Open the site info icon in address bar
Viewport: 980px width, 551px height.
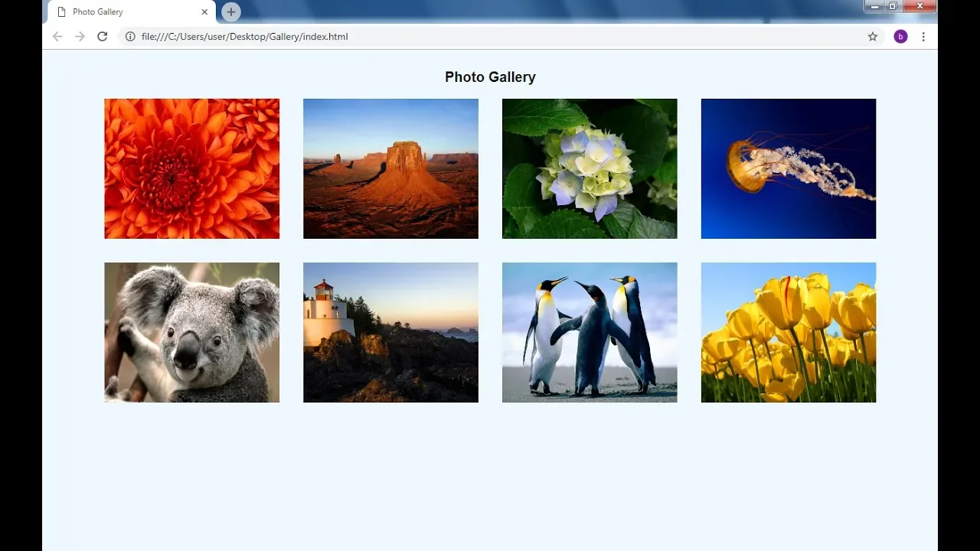click(x=130, y=37)
